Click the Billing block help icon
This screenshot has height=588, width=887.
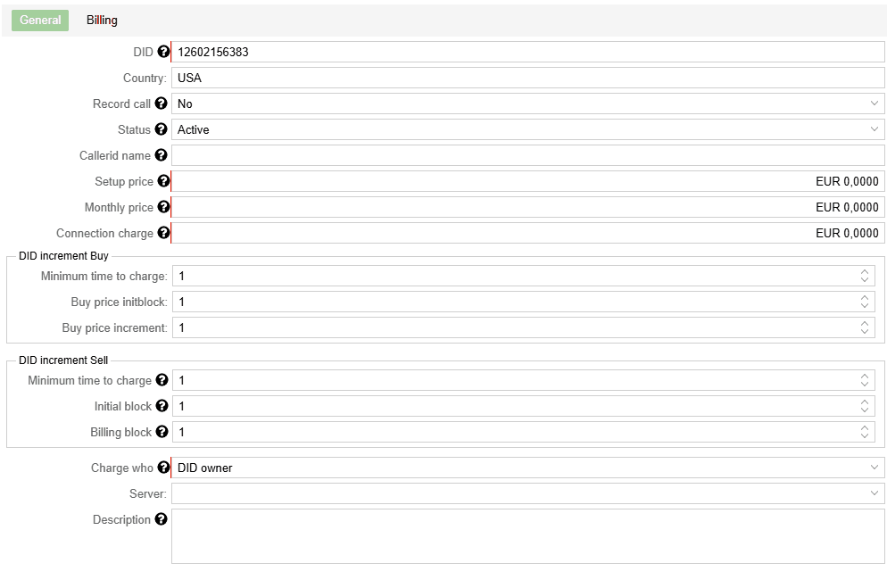point(161,432)
